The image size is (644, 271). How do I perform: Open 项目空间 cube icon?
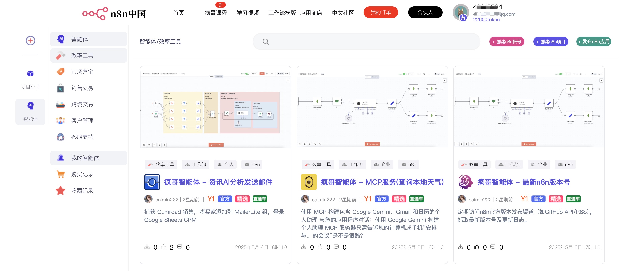tap(30, 73)
